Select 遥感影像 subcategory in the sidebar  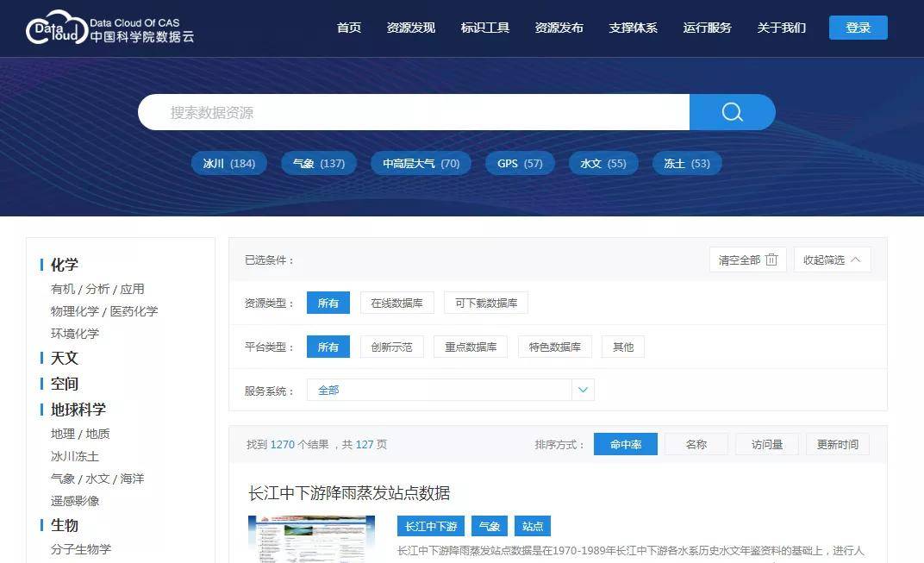75,501
